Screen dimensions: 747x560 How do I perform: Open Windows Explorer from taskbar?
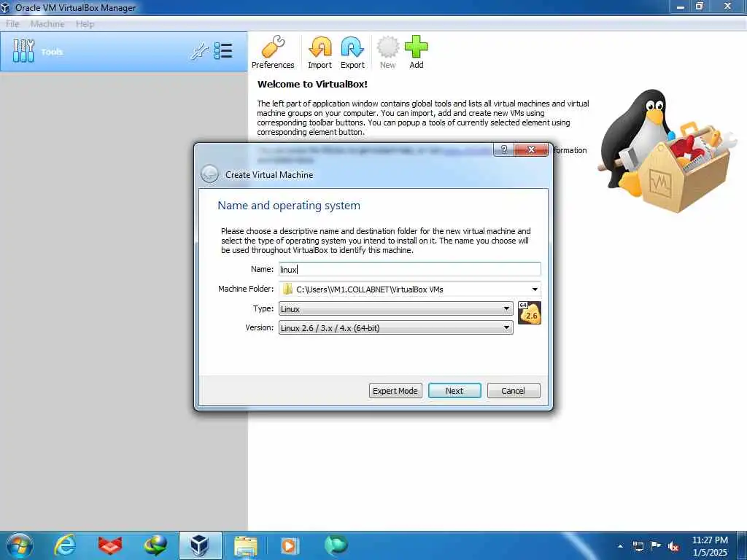pos(245,546)
